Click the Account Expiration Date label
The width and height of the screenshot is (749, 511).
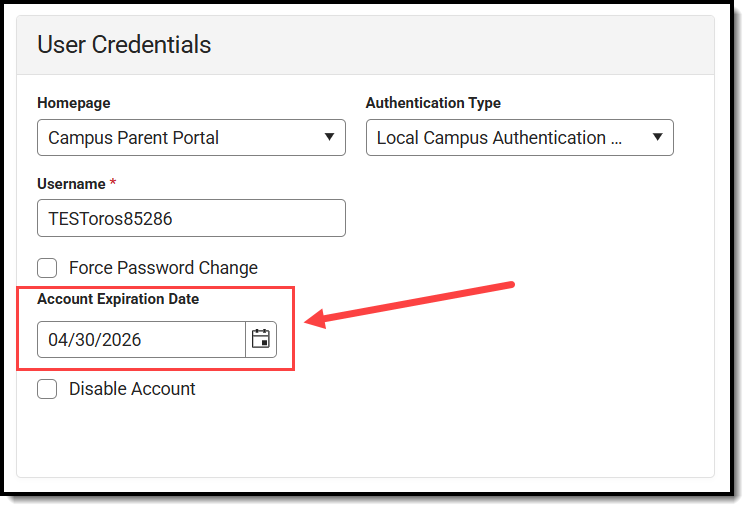tap(117, 299)
